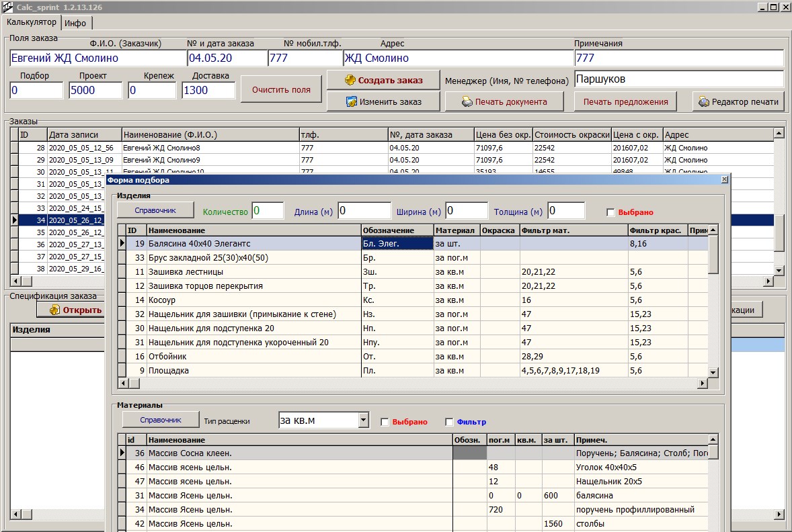Close the Форма подбора dialog

pos(724,180)
